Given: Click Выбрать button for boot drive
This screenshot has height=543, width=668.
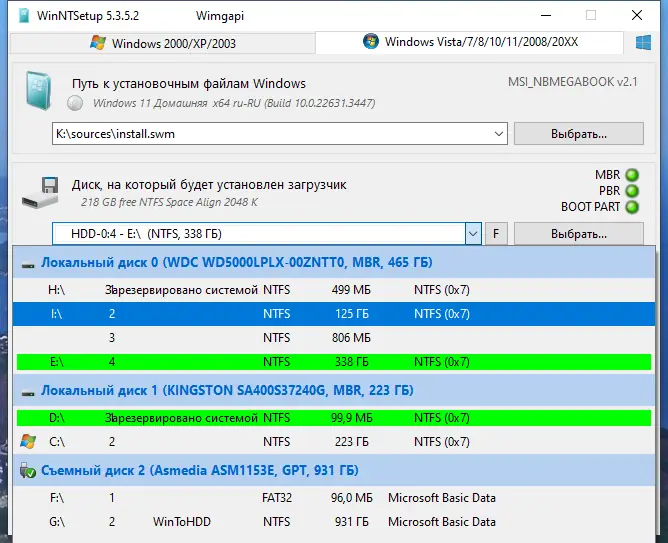Looking at the screenshot, I should pyautogui.click(x=579, y=234).
